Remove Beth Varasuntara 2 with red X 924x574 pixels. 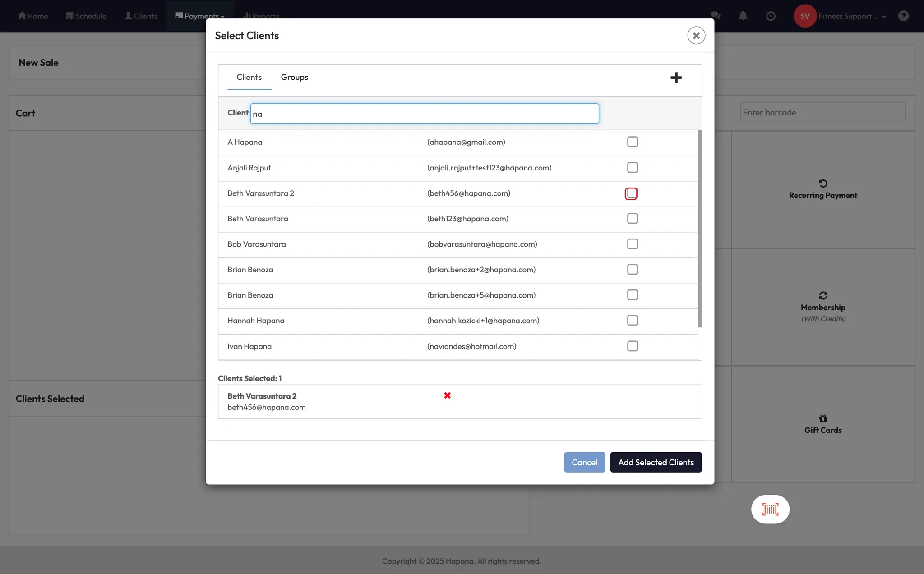pyautogui.click(x=447, y=395)
